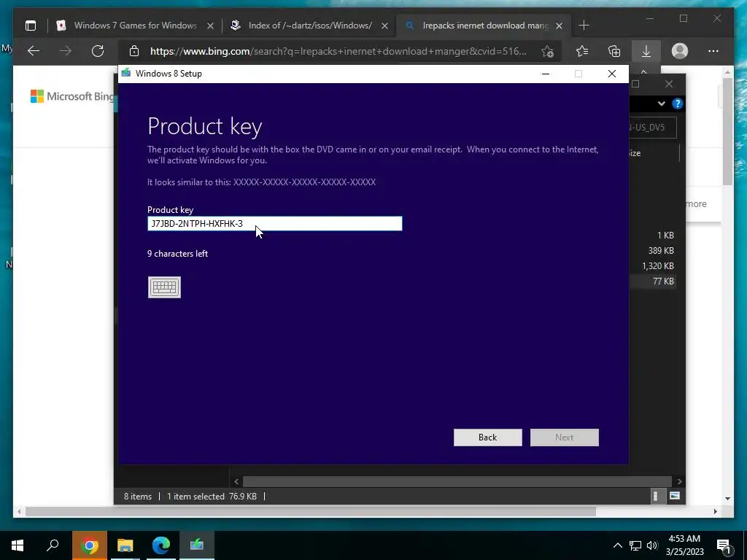Show hidden system tray icons
The height and width of the screenshot is (560, 747).
[x=617, y=545]
